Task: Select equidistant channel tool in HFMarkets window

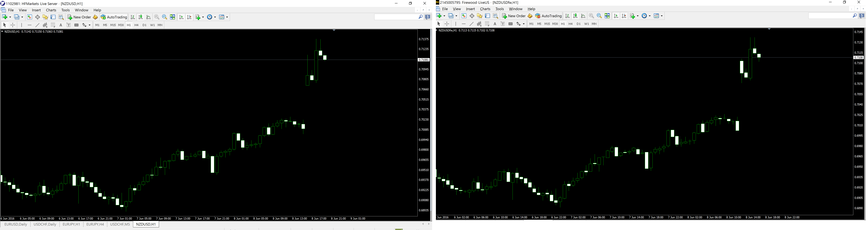Action: pyautogui.click(x=45, y=25)
